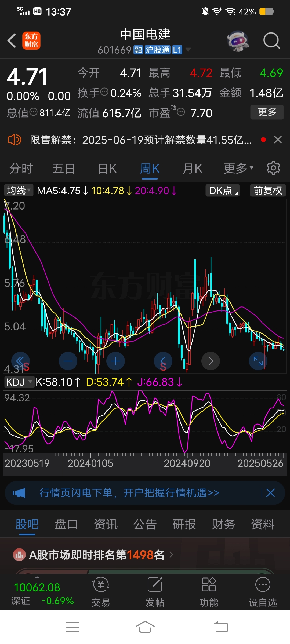Open the 更多 period dropdown
This screenshot has height=644, width=290.
tap(239, 169)
